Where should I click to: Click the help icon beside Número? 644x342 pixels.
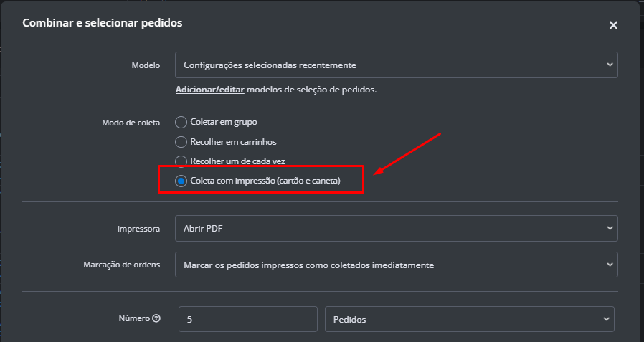[156, 318]
